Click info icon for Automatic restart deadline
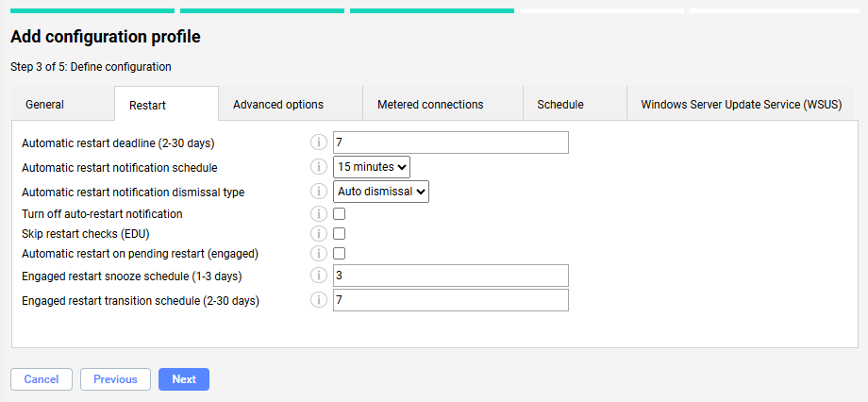 (x=319, y=142)
